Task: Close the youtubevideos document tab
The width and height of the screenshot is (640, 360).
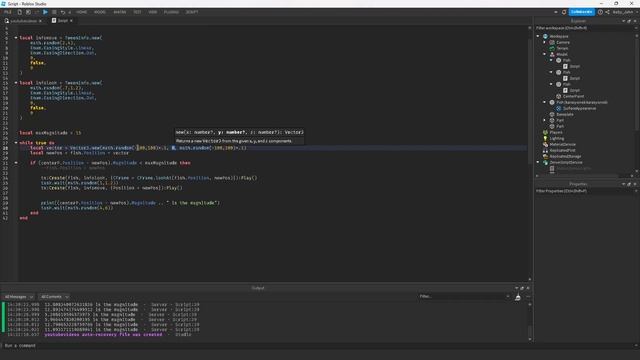Action: tap(40, 20)
